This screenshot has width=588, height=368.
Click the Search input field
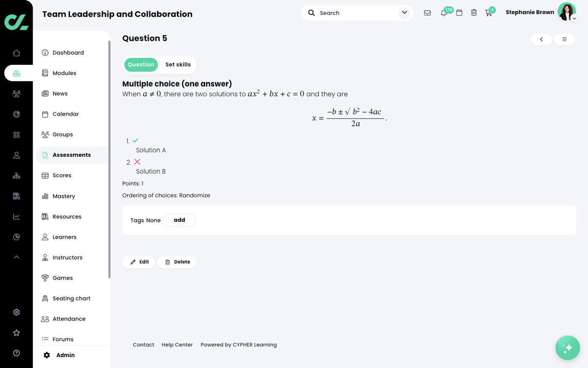(x=347, y=13)
